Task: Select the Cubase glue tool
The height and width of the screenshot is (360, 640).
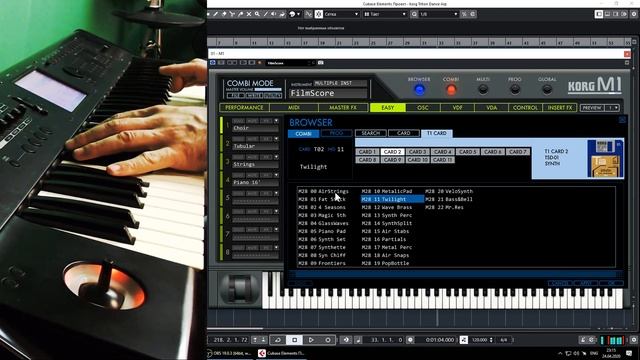Action: pos(240,14)
